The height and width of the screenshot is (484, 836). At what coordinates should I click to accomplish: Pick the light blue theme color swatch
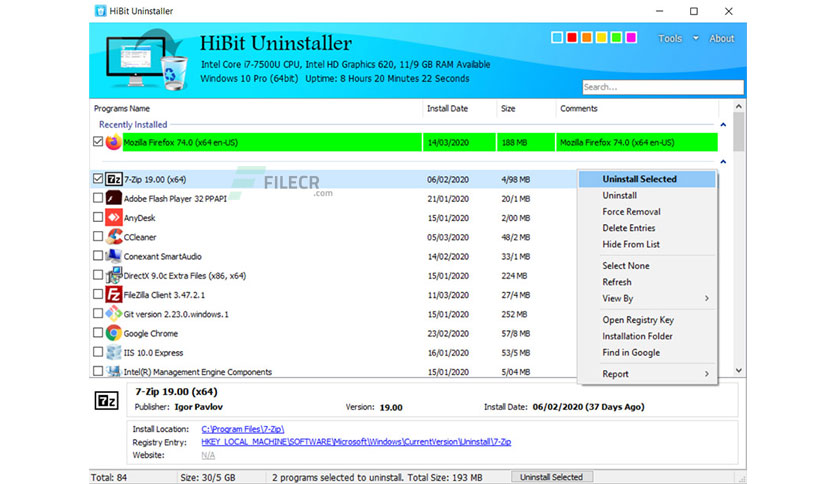(557, 37)
